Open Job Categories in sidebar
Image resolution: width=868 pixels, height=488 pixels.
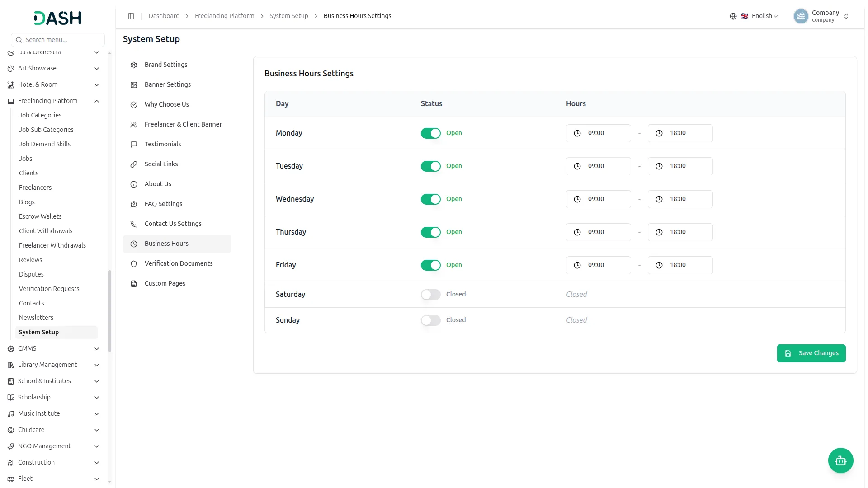(x=40, y=115)
